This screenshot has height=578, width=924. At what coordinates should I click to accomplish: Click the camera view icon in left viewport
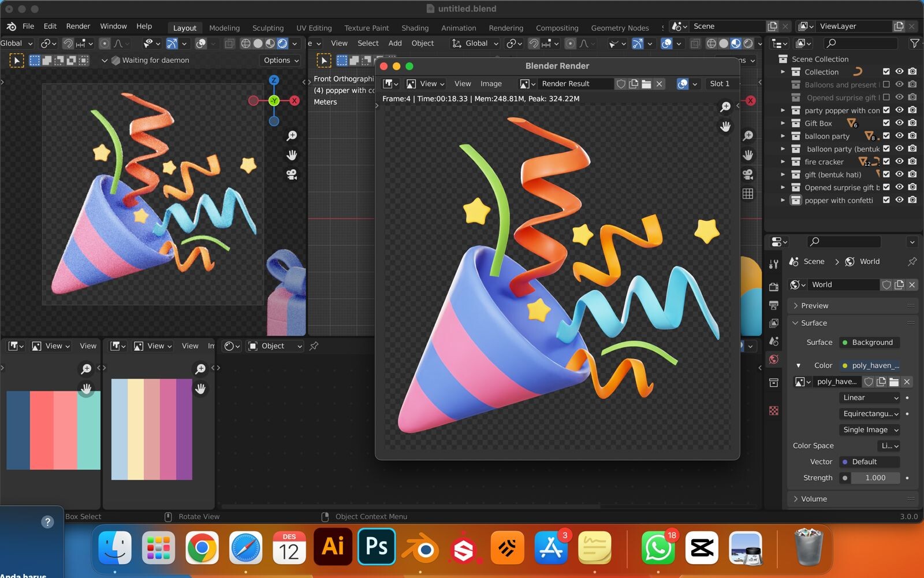(x=292, y=175)
